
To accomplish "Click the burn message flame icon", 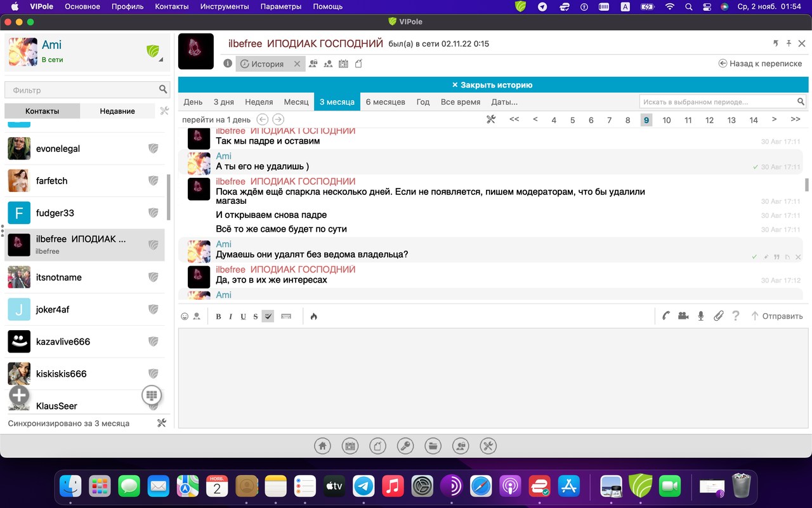I will point(313,316).
